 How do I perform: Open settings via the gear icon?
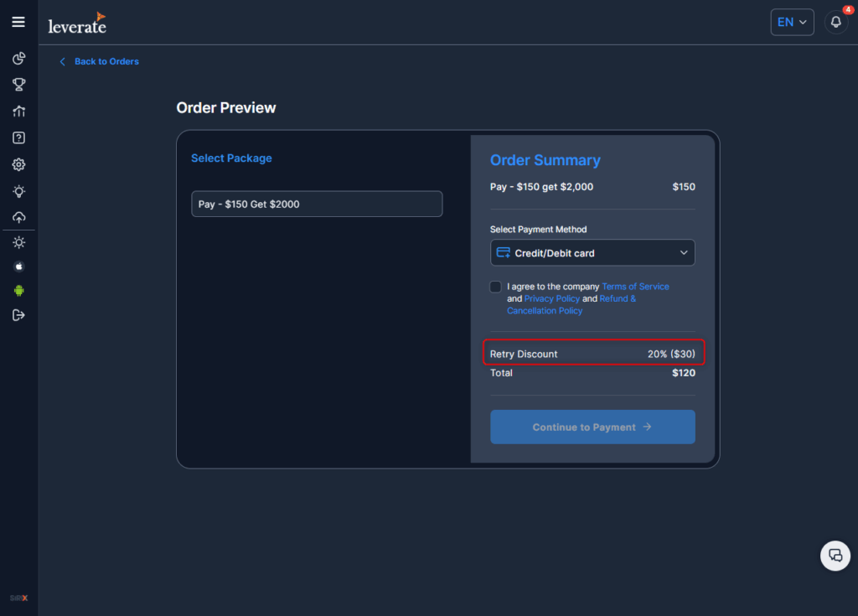click(x=18, y=165)
